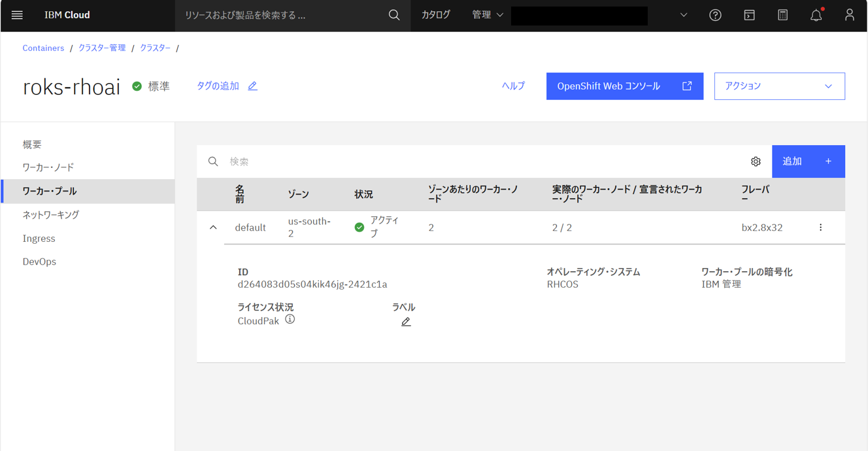Viewport: 868px width, 451px height.
Task: Click the pool ID d264083d05s04kik46jg-2421c1a
Action: [x=312, y=284]
